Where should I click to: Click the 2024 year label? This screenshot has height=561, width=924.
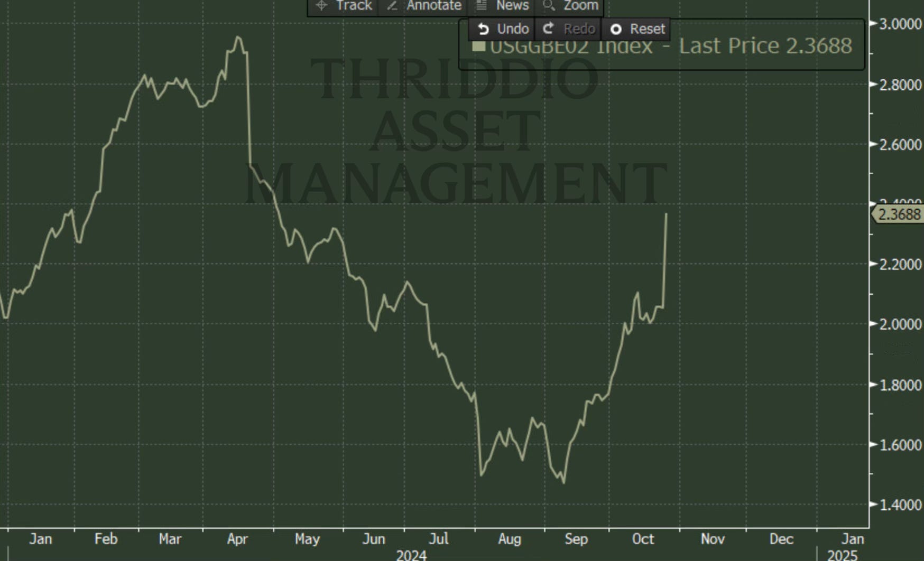pyautogui.click(x=411, y=555)
